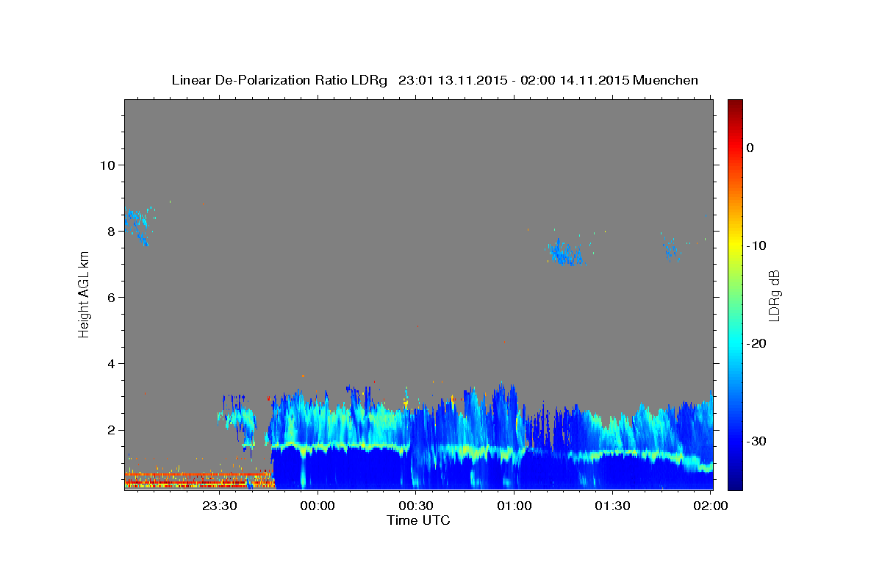This screenshot has width=882, height=588.
Task: Select the 02:00 time tick label
Action: click(x=711, y=506)
